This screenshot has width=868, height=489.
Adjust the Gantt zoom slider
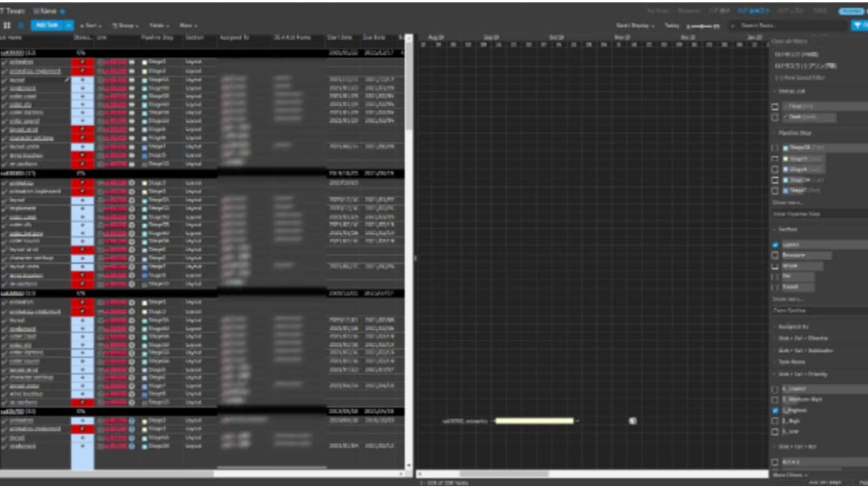[x=704, y=25]
